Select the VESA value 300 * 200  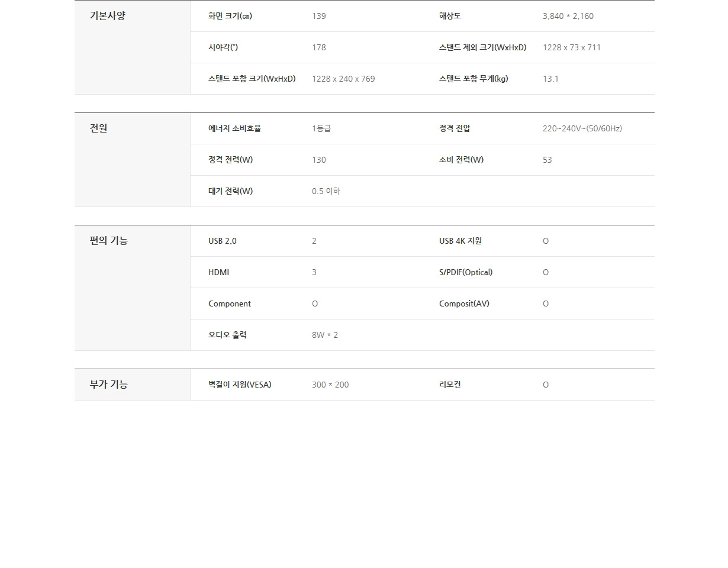pos(330,385)
